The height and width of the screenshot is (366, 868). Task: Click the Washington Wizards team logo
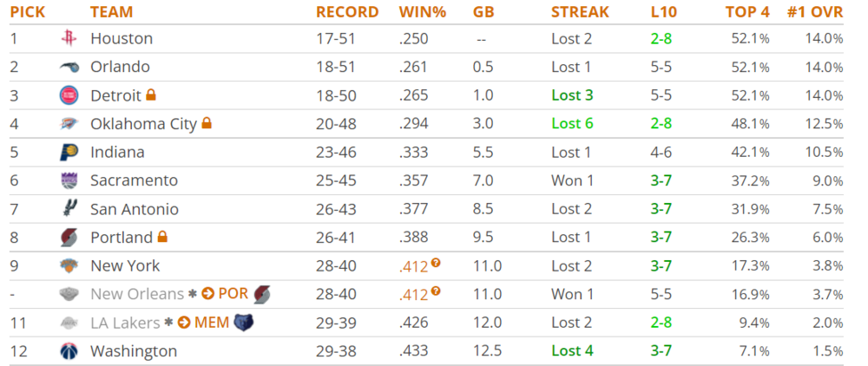point(69,351)
